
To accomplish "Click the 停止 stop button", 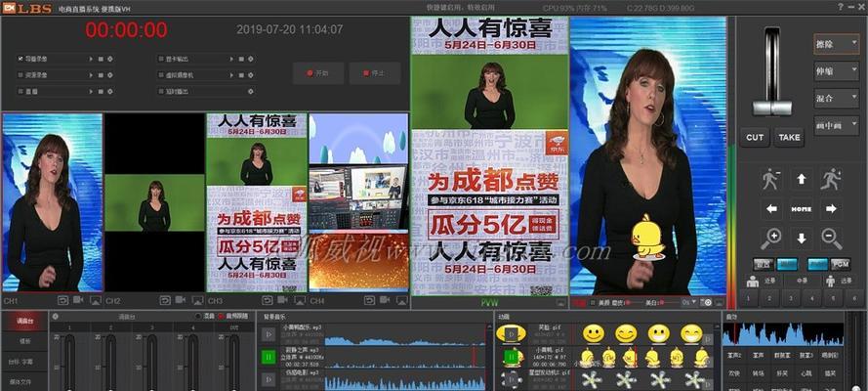I will point(374,73).
